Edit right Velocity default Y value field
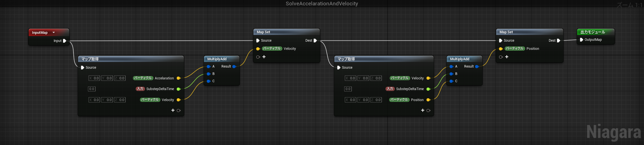 coord(363,78)
